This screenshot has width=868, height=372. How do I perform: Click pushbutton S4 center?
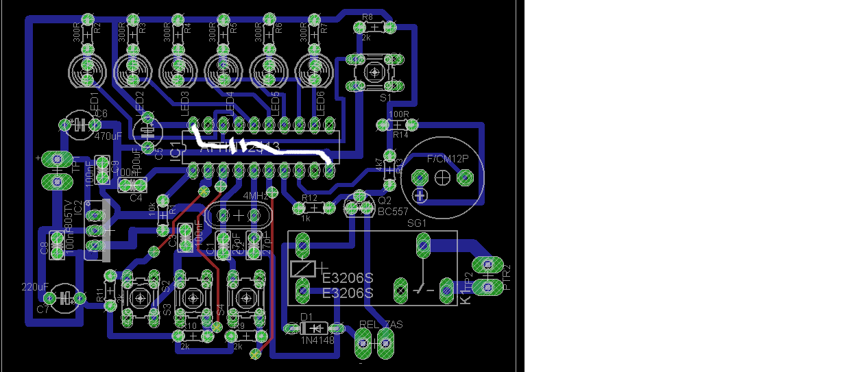tap(246, 298)
